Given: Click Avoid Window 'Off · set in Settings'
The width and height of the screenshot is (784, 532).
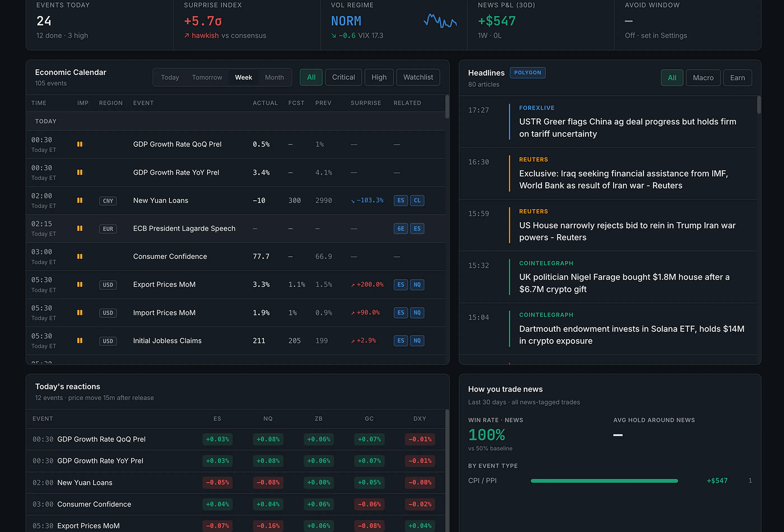Looking at the screenshot, I should click(x=655, y=36).
